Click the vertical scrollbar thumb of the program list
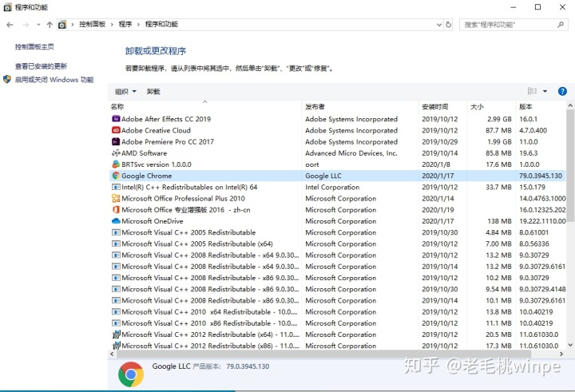This screenshot has height=392, width=575. coord(570,167)
